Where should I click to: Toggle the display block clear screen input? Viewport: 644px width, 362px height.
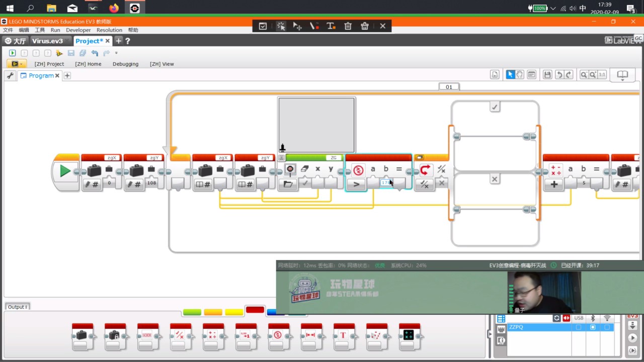(305, 183)
